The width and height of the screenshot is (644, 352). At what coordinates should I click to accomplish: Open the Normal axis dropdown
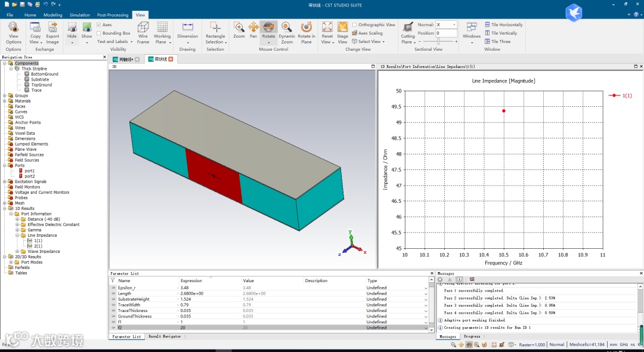click(x=454, y=24)
